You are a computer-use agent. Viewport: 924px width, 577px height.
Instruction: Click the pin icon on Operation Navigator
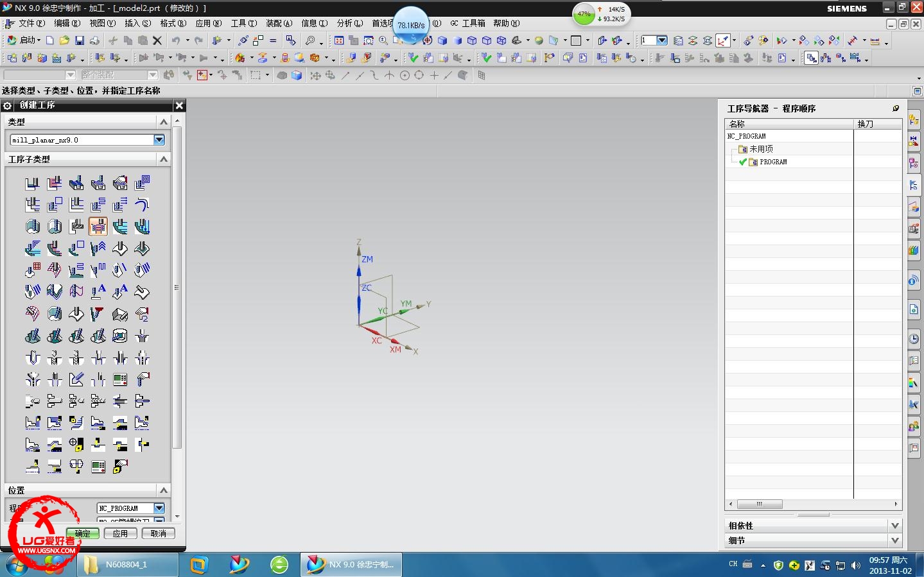[896, 108]
